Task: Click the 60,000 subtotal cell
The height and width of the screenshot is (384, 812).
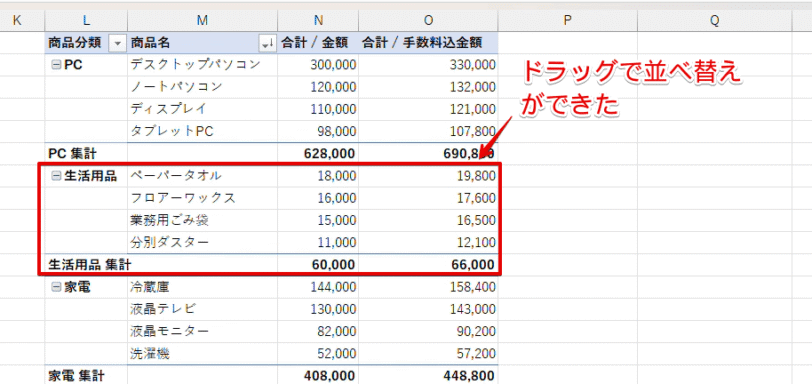Action: (318, 265)
